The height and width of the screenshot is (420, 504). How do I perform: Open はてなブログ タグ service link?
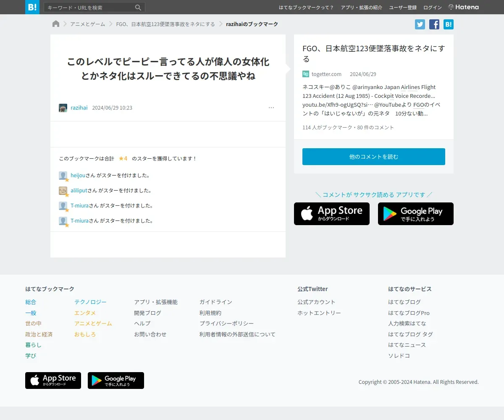410,334
